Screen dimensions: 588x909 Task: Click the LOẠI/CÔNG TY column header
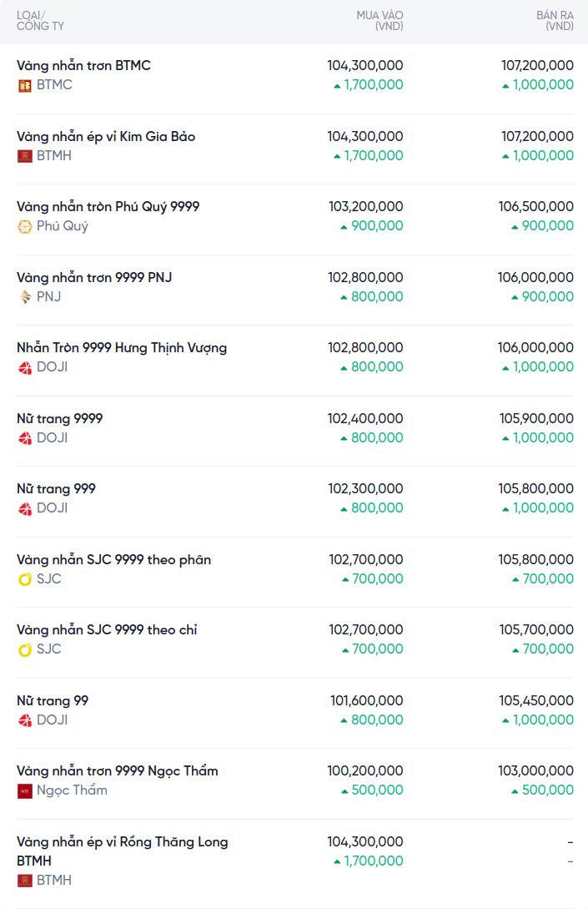(x=41, y=21)
